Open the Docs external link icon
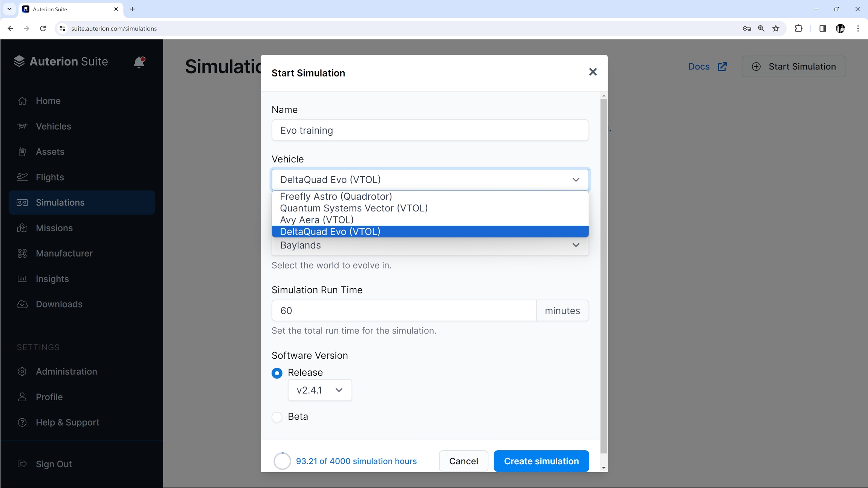The image size is (868, 488). [722, 67]
